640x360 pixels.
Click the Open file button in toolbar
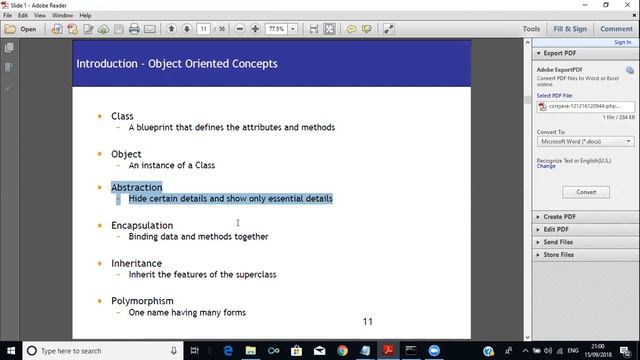tap(20, 29)
